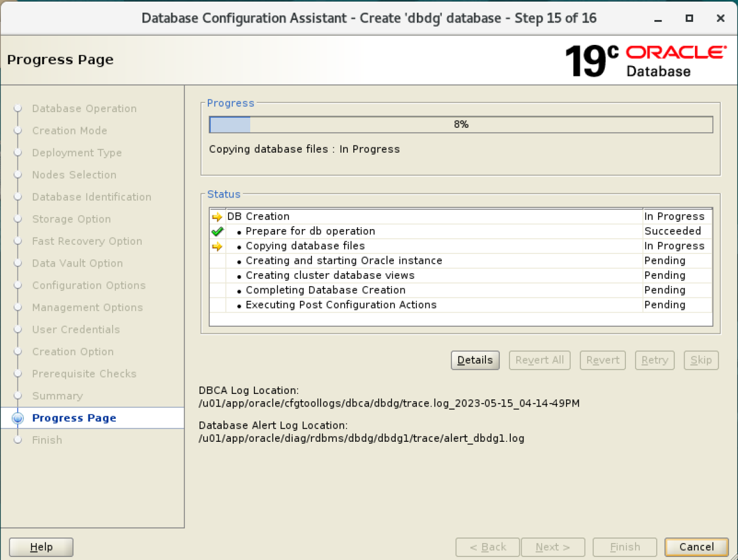Click the yellow arrow icon beside DB Creation
Image resolution: width=738 pixels, height=560 pixels.
coord(218,217)
